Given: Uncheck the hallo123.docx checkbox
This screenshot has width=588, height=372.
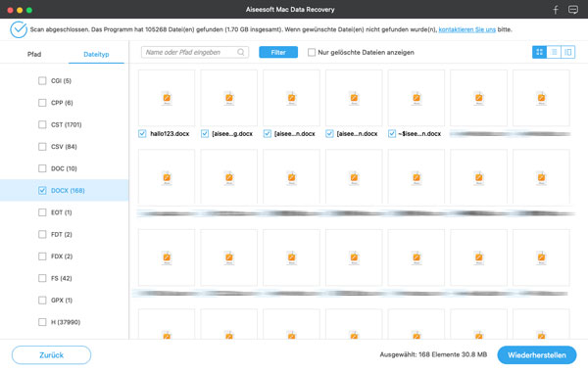Looking at the screenshot, I should pyautogui.click(x=142, y=134).
